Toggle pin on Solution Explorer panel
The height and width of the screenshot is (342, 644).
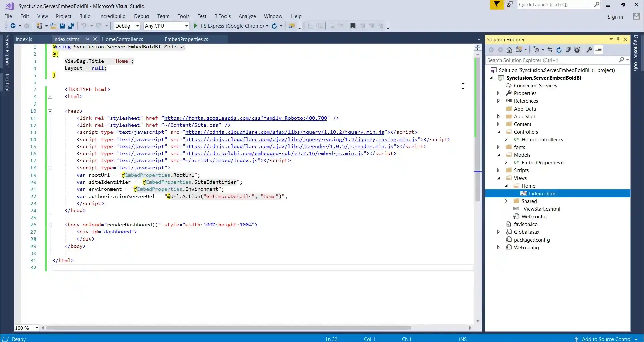click(x=618, y=39)
